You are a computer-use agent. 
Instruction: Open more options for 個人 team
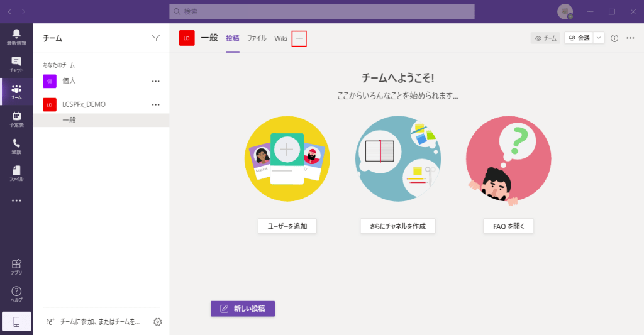coord(156,81)
